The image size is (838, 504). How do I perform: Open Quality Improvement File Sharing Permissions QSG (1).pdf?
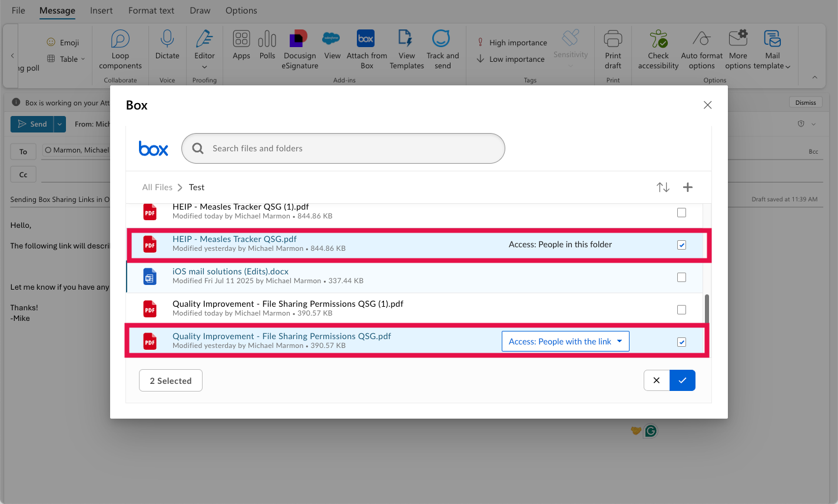click(288, 304)
